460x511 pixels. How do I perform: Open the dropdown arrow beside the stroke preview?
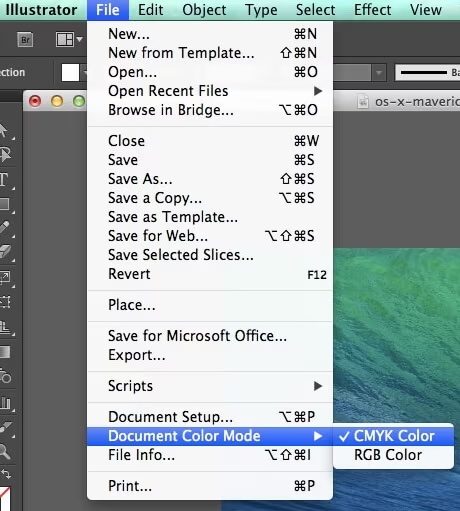tap(379, 72)
